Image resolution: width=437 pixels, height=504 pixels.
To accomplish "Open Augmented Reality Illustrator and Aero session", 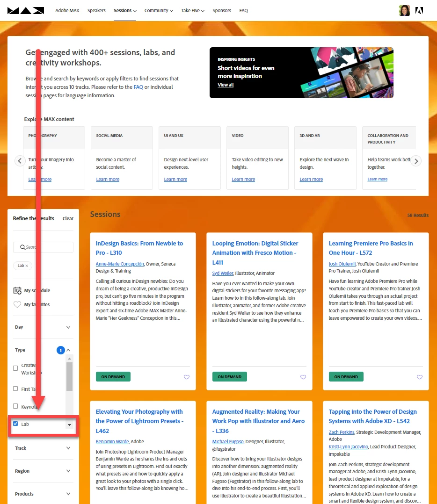I will (x=258, y=421).
